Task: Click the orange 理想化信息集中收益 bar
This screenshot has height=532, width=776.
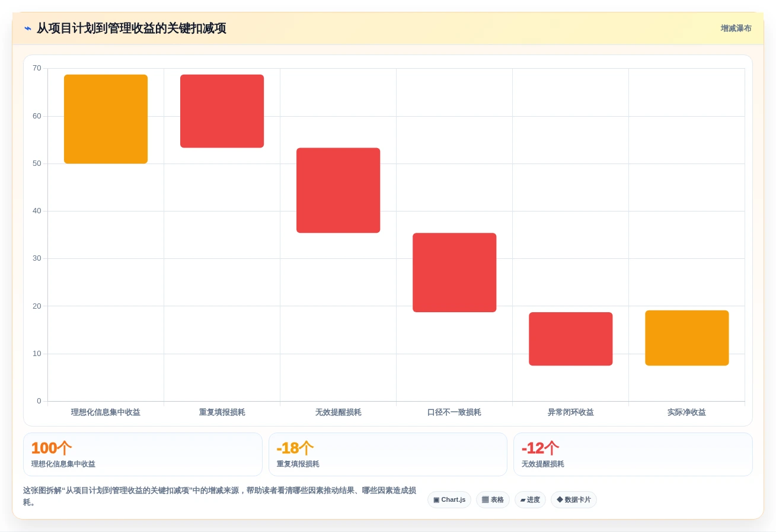Action: (x=106, y=119)
